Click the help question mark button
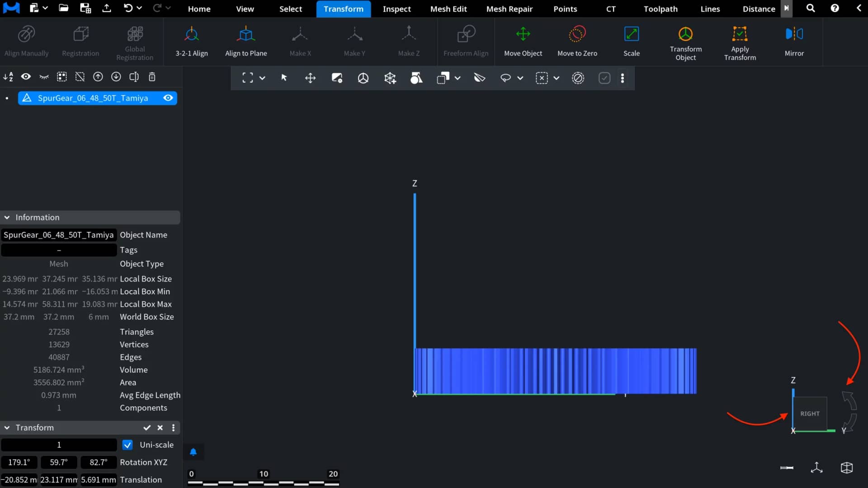Viewport: 868px width, 488px height. [835, 8]
